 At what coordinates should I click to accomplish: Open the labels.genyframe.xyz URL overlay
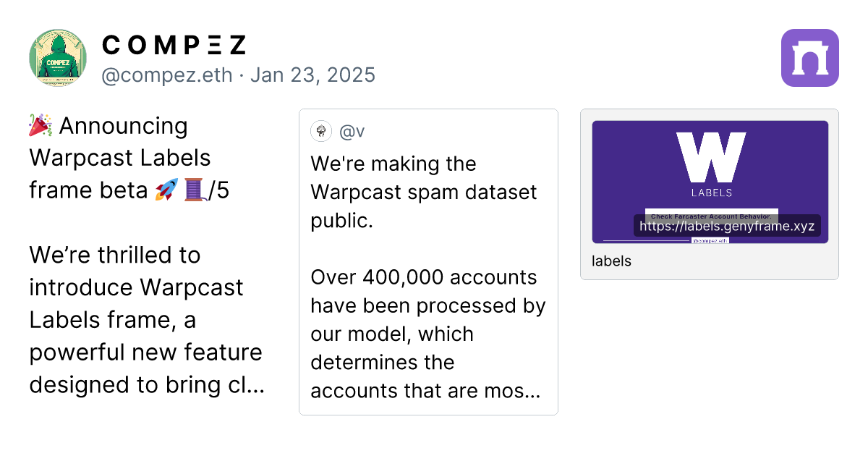click(727, 226)
